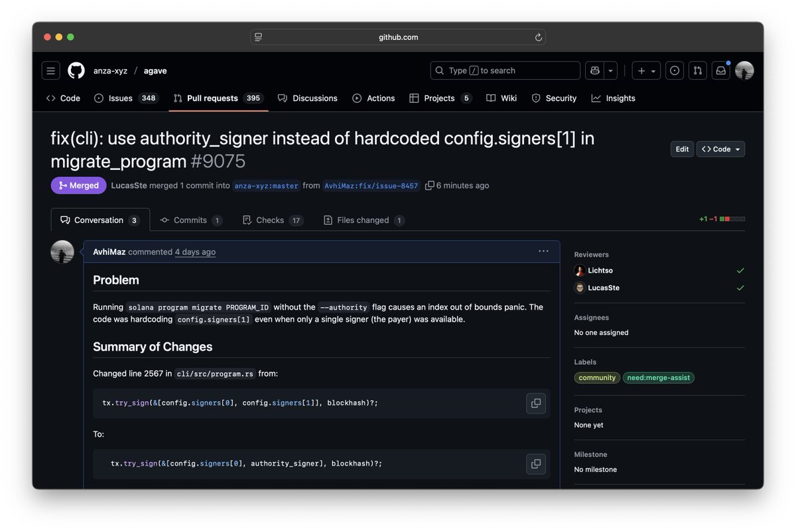The width and height of the screenshot is (796, 532).
Task: Click the Summary of Changes heading
Action: coord(153,347)
